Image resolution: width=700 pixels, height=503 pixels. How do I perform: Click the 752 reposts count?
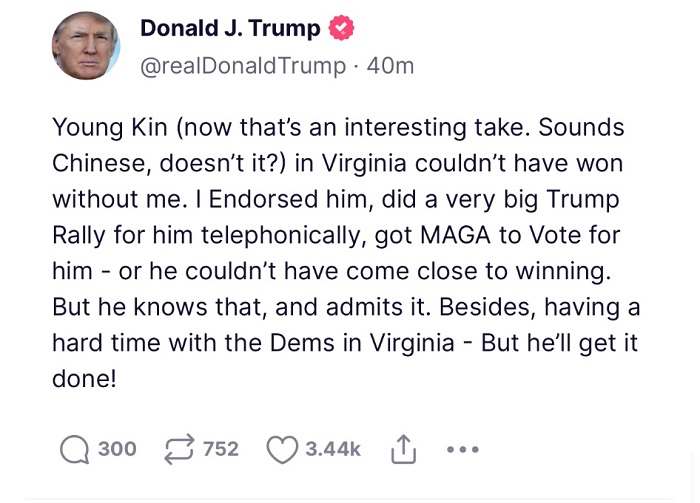coord(221,450)
